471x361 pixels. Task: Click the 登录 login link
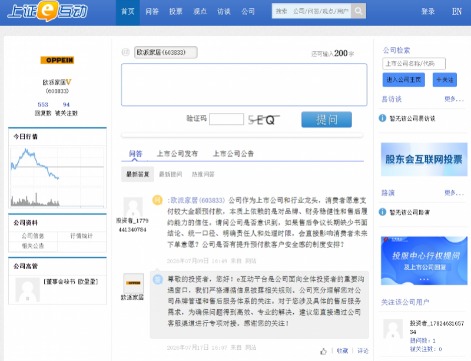pyautogui.click(x=428, y=12)
